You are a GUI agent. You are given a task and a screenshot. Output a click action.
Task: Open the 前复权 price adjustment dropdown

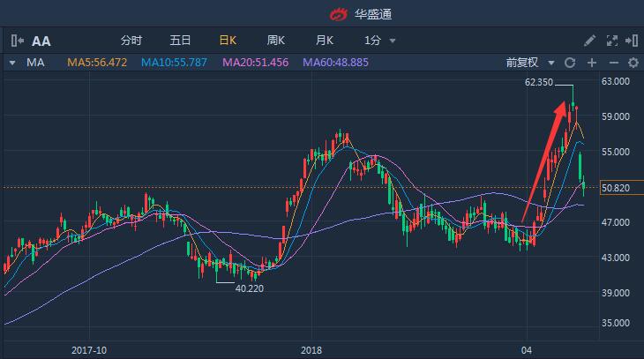[529, 63]
